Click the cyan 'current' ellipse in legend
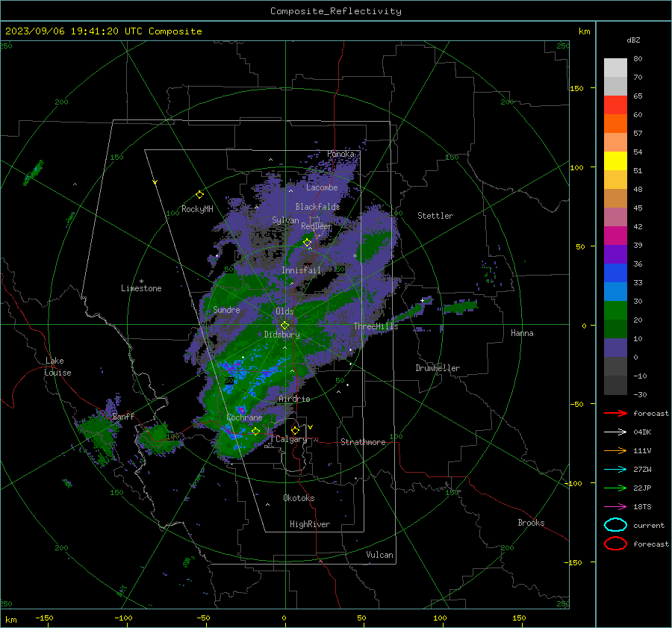 [x=615, y=525]
